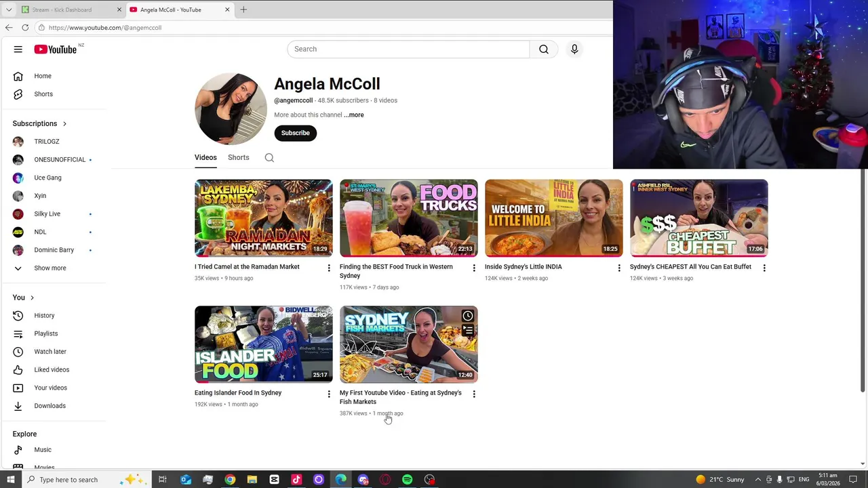Play Ramadan Night Markets video thumbnail

(x=264, y=218)
